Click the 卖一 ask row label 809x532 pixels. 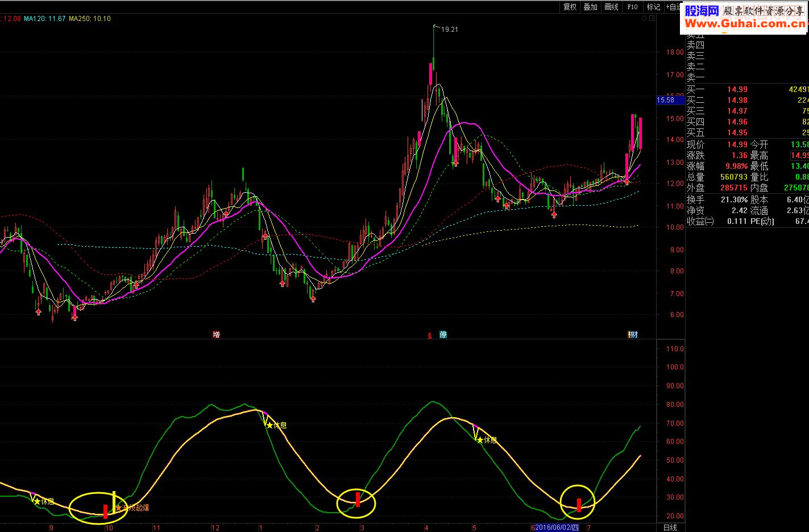click(695, 77)
